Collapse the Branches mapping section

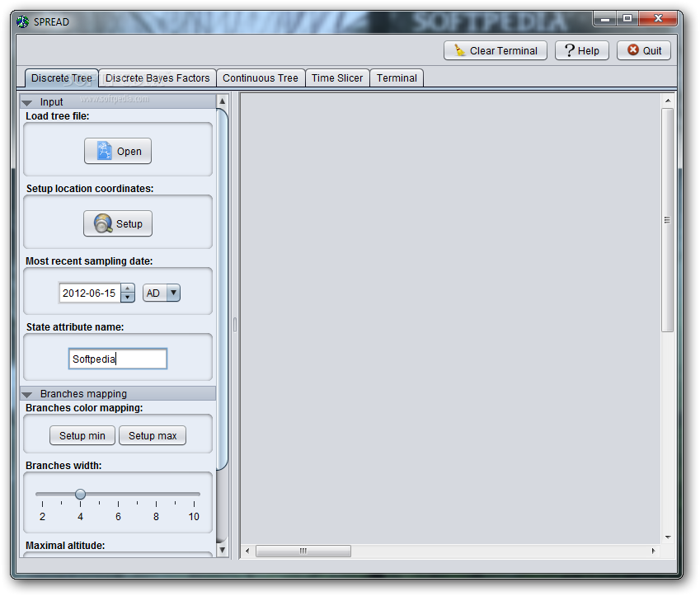click(26, 395)
